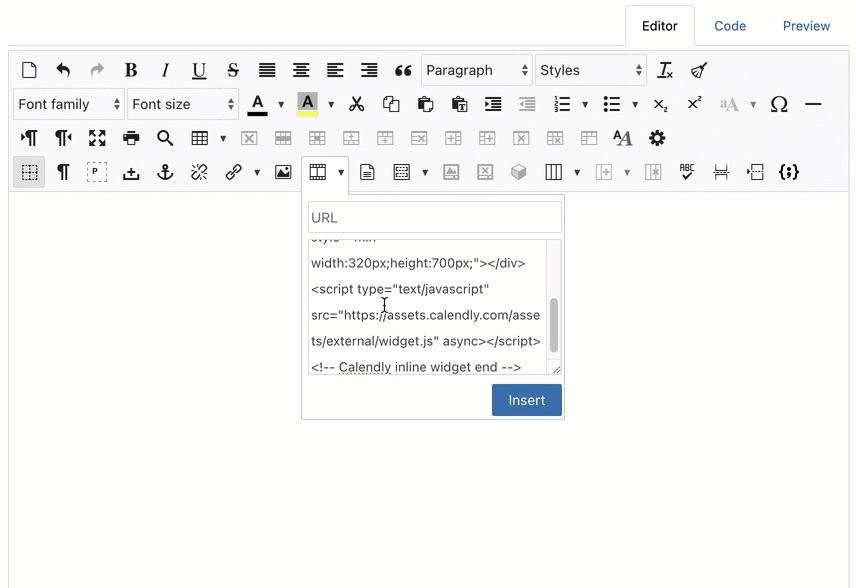Click the URL input field
The width and height of the screenshot is (856, 588).
pyautogui.click(x=434, y=217)
